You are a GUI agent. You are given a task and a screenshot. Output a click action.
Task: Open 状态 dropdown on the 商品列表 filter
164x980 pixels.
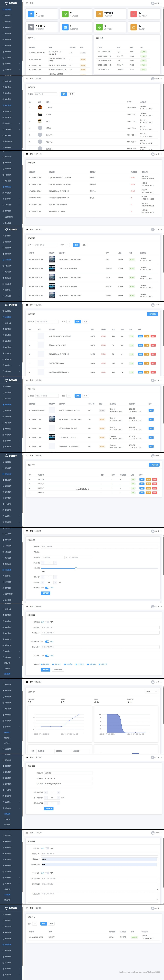[x=69, y=321]
